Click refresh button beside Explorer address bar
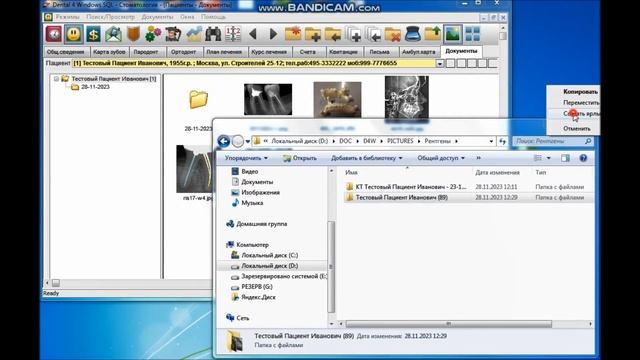Viewport: 640px width, 360px height. [x=502, y=141]
